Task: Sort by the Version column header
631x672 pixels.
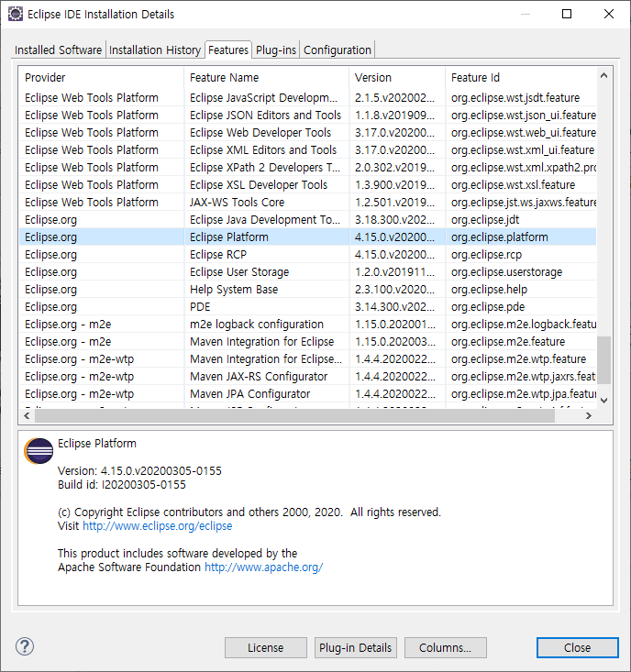Action: click(397, 78)
